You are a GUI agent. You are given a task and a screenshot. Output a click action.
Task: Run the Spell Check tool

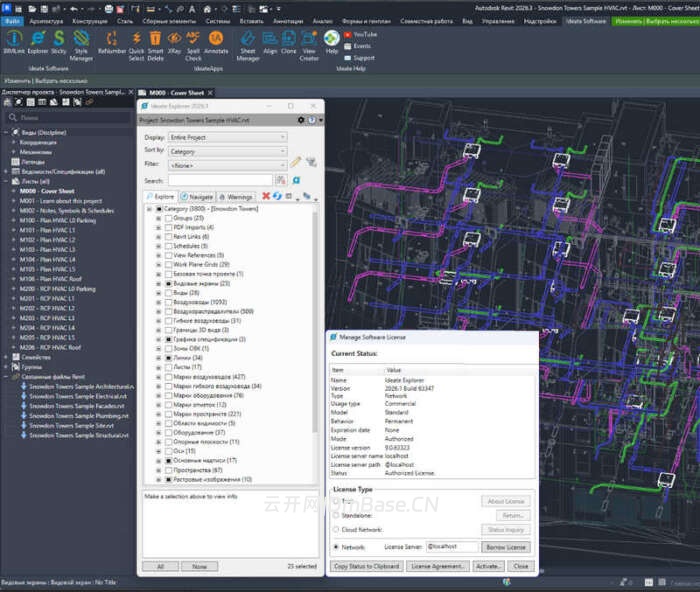193,45
